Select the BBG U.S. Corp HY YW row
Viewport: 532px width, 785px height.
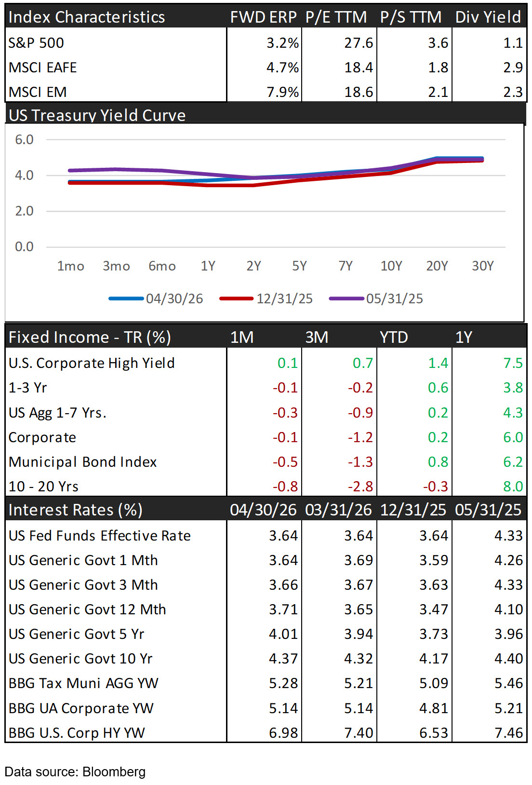coord(266,733)
